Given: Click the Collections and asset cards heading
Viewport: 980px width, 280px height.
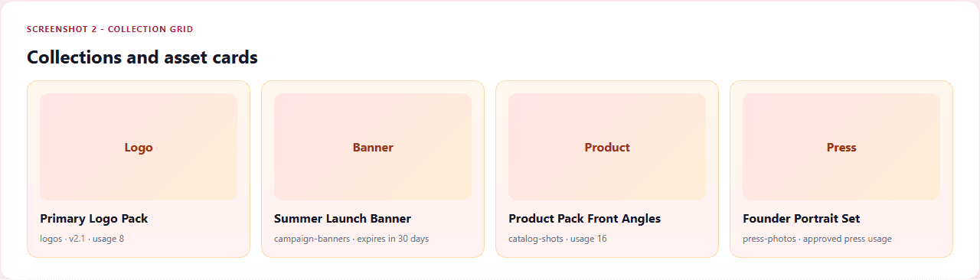Looking at the screenshot, I should click(142, 57).
